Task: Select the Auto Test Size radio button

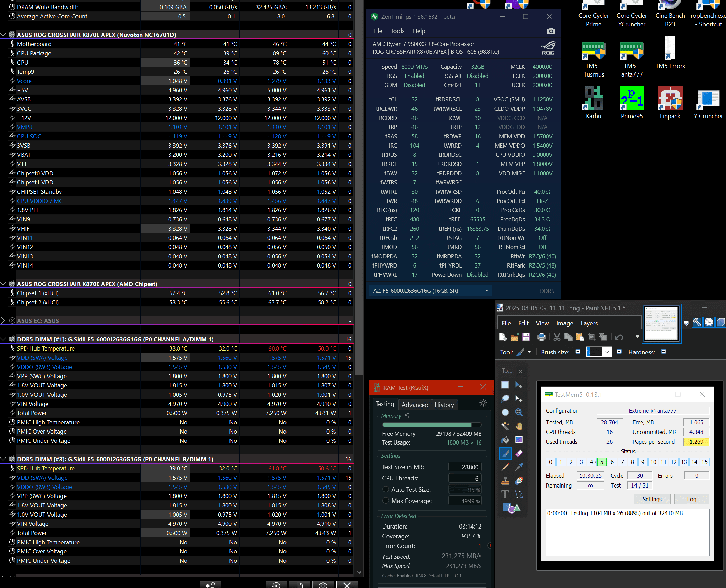Action: tap(386, 489)
